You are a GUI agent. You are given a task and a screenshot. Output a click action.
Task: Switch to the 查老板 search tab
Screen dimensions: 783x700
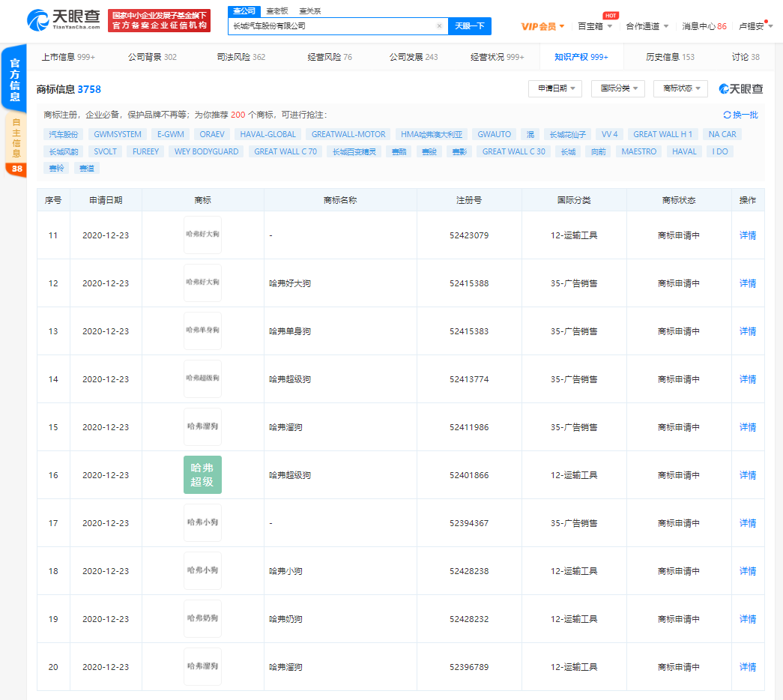(x=277, y=11)
